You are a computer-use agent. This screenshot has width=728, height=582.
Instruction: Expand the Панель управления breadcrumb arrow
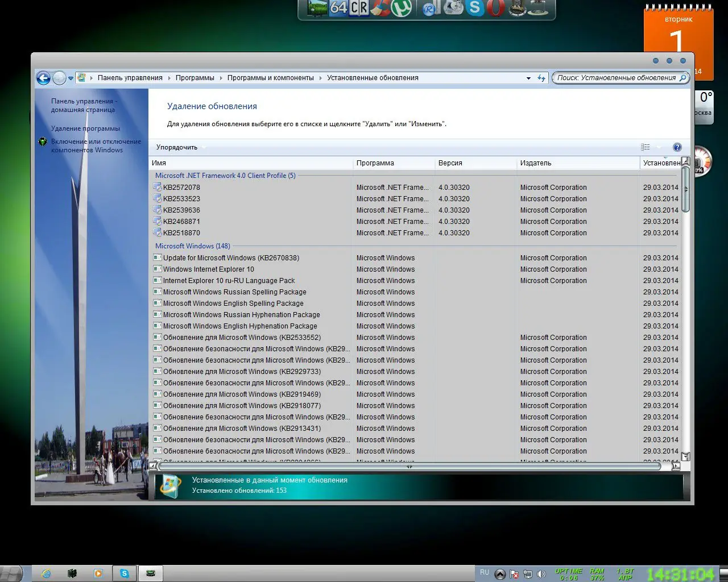[169, 78]
